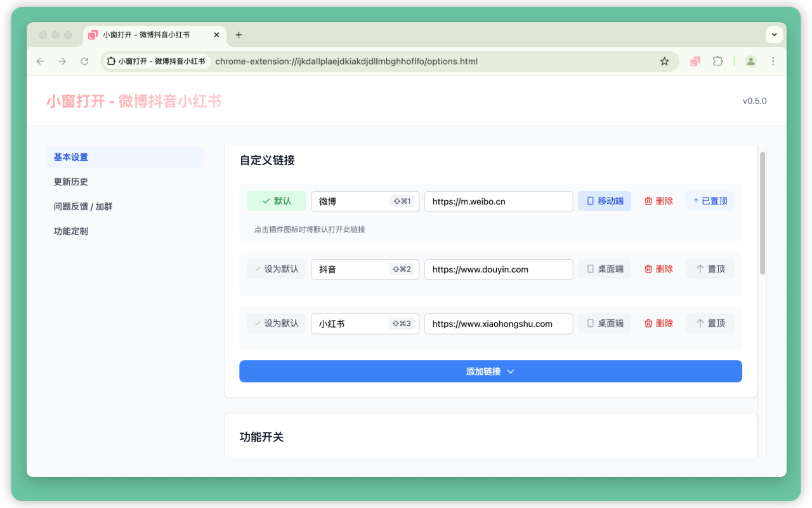Enable 设为默认 for the 抖音 link

(x=276, y=269)
